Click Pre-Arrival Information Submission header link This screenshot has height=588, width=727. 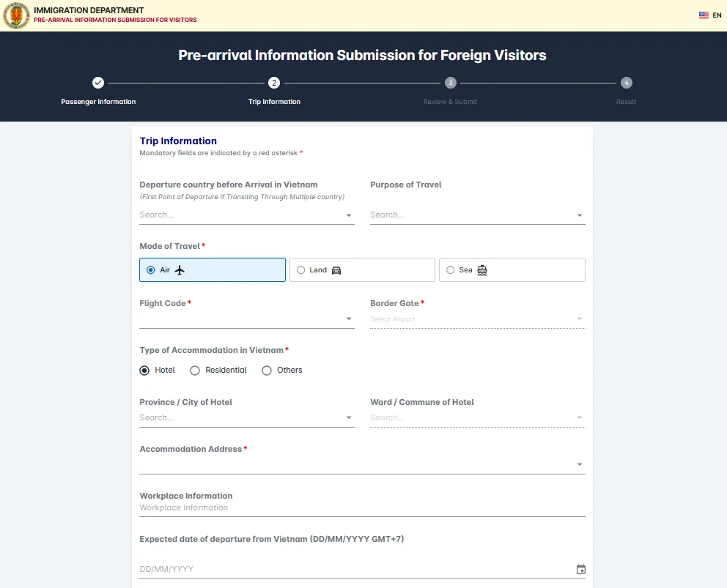coord(115,20)
